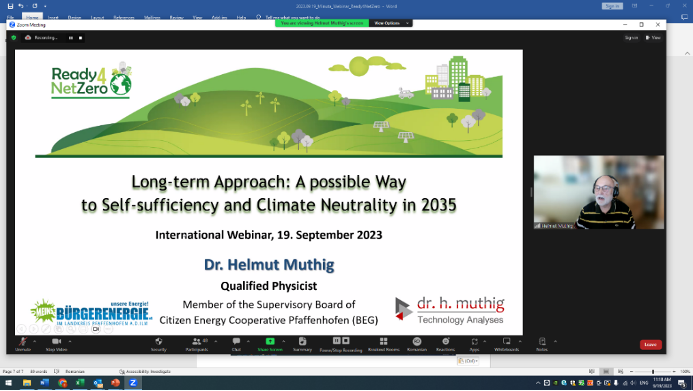The height and width of the screenshot is (391, 693).
Task: Click the Sign in button in Zoom
Action: click(x=631, y=38)
